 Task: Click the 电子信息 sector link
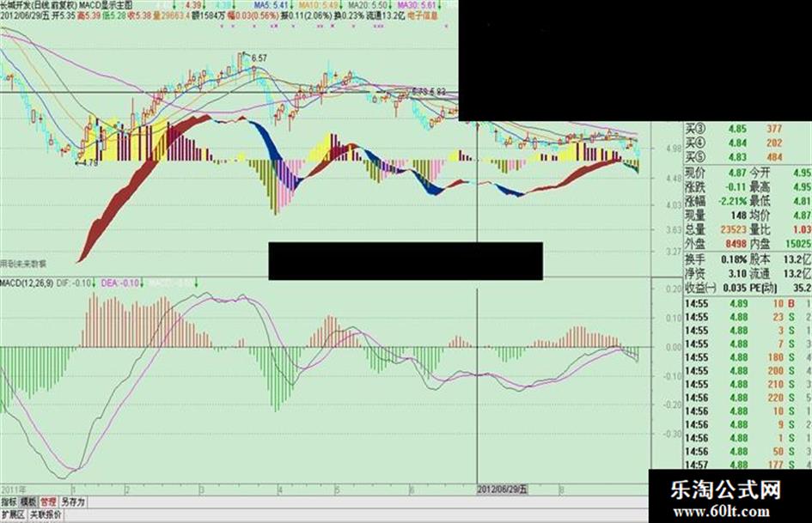[x=423, y=15]
